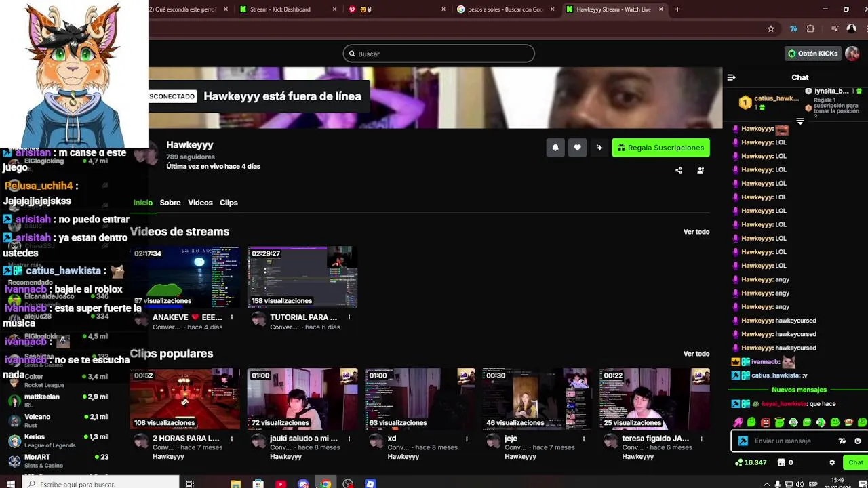This screenshot has width=868, height=488.
Task: Click Ver todo for Clips populares
Action: tap(696, 354)
